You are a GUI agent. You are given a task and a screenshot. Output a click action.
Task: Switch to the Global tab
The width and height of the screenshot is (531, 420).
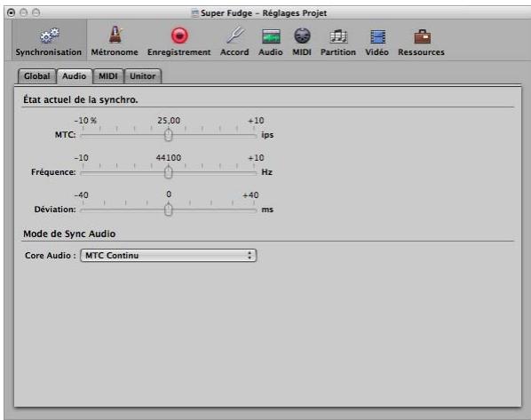[37, 76]
